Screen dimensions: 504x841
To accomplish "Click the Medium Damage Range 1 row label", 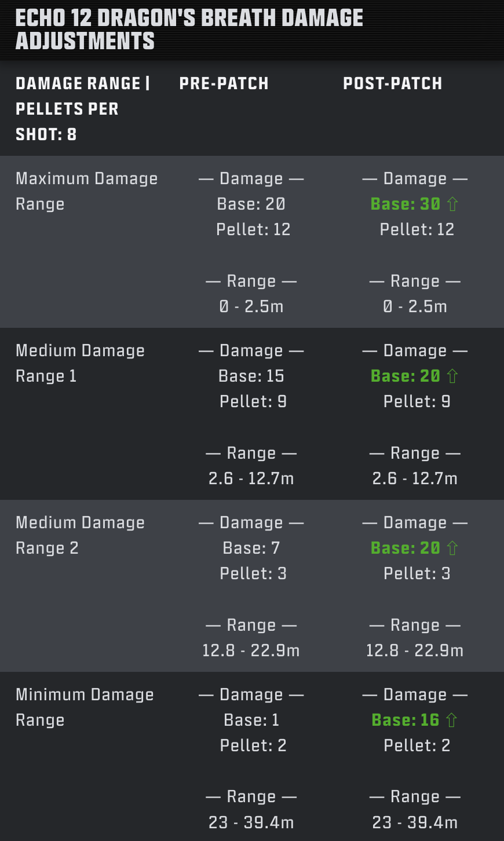I will click(x=80, y=363).
